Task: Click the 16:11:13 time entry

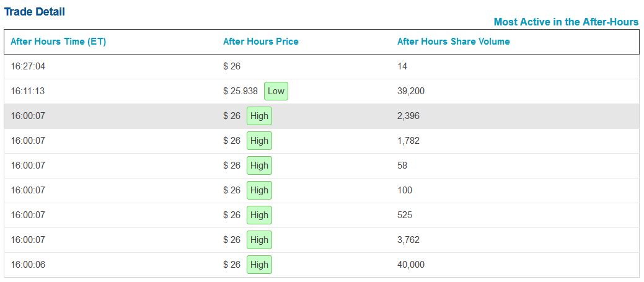Action: [x=28, y=91]
